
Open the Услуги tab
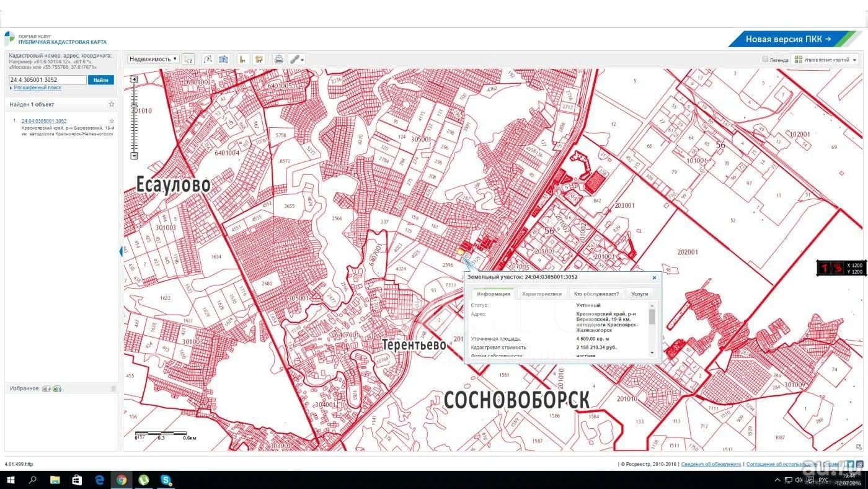639,294
